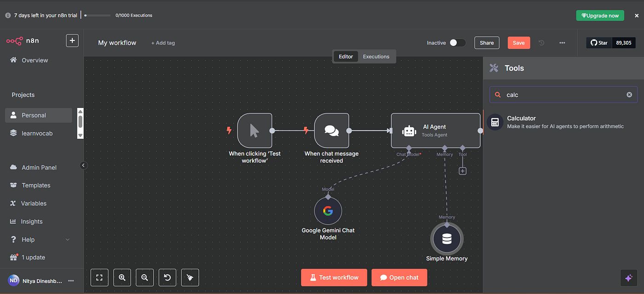This screenshot has width=644, height=294.
Task: Expand the Help menu chevron
Action: 68,240
